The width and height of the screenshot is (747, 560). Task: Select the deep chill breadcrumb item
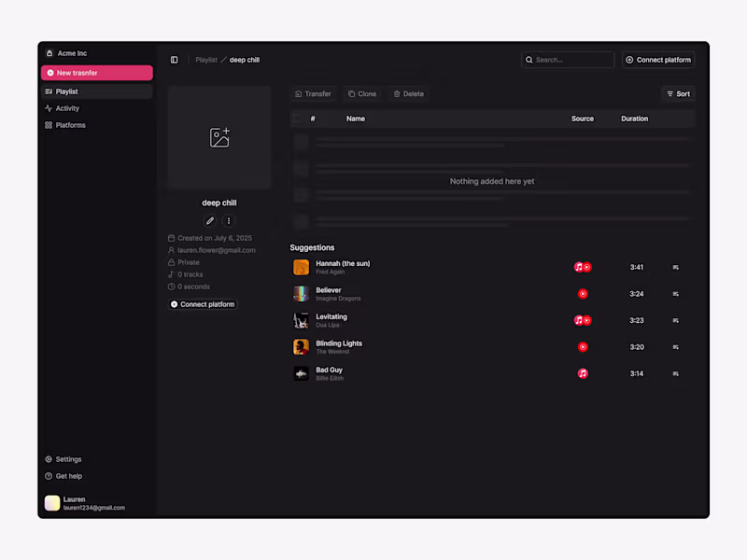click(x=244, y=59)
